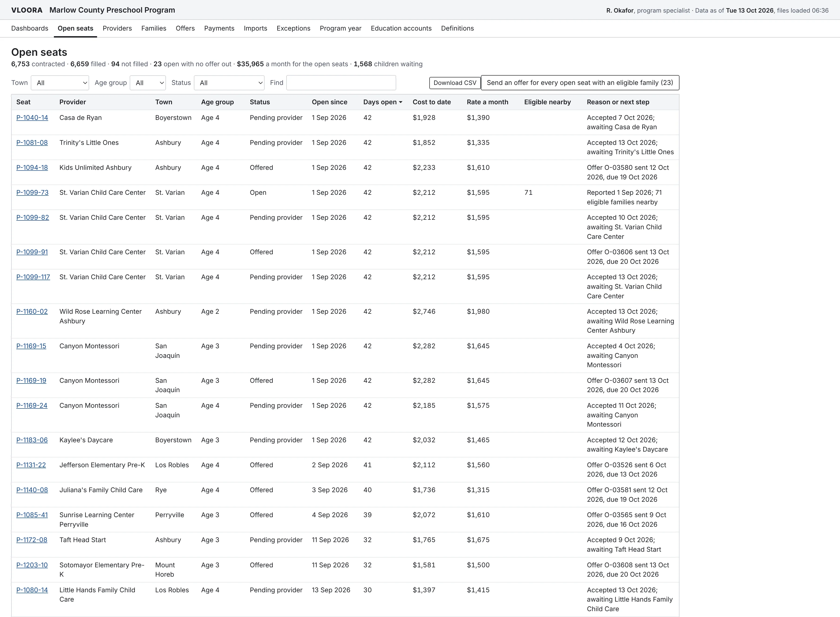Image resolution: width=840 pixels, height=617 pixels.
Task: Switch to Education accounts tab
Action: (x=401, y=28)
